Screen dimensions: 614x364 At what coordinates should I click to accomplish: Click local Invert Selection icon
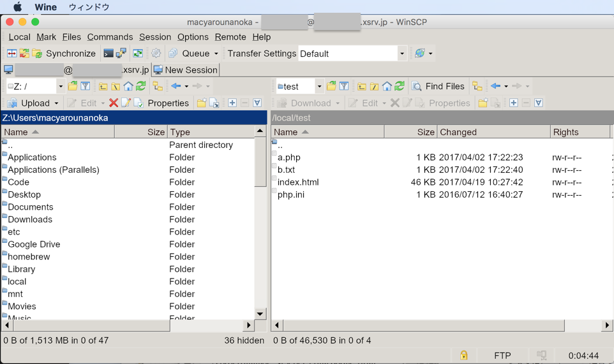pyautogui.click(x=257, y=103)
